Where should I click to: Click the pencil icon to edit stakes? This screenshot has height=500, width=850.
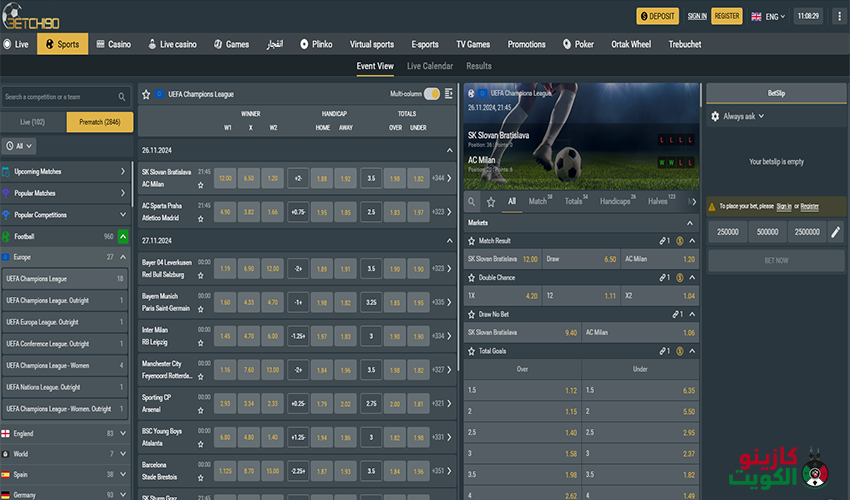(835, 232)
